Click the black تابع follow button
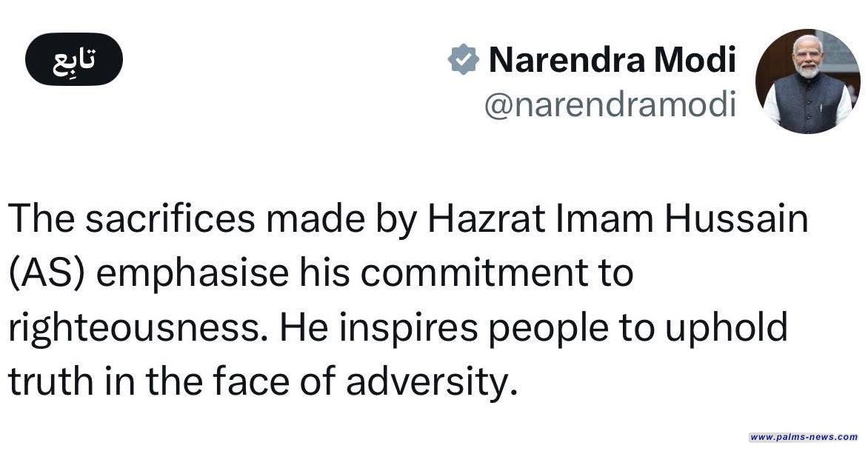The height and width of the screenshot is (454, 868). (x=73, y=59)
